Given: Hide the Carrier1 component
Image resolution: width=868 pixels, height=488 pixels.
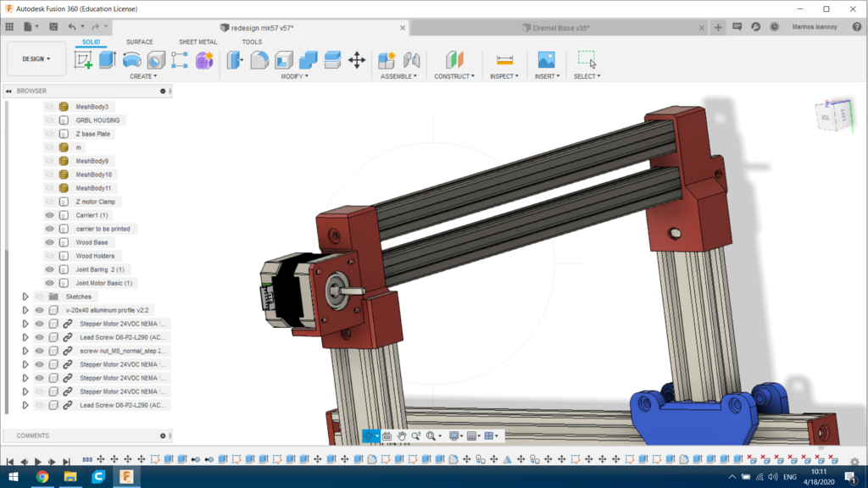Looking at the screenshot, I should click(49, 215).
